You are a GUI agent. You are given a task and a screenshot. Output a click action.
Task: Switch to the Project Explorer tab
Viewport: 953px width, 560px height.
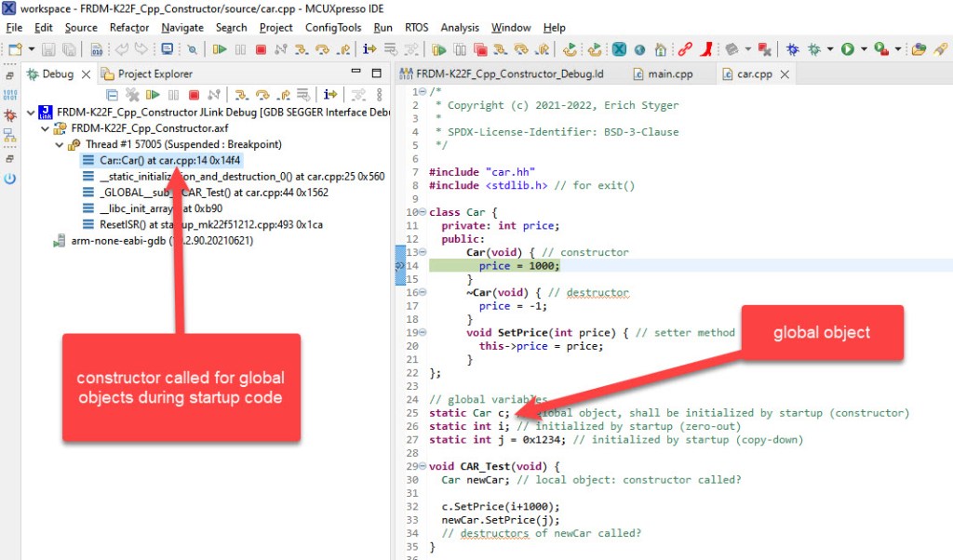[x=154, y=73]
